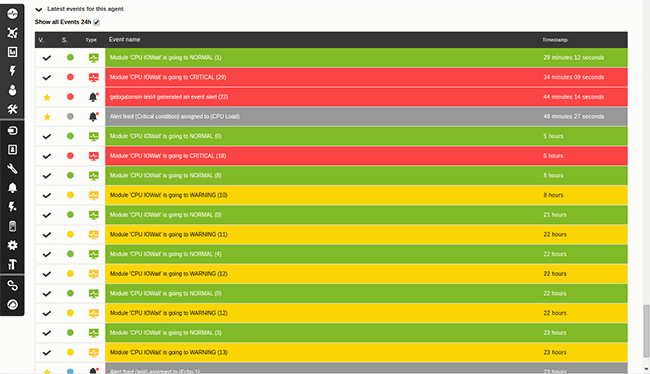Click the 'Type' column header
Viewport: 650px width, 374px height.
[x=91, y=40]
